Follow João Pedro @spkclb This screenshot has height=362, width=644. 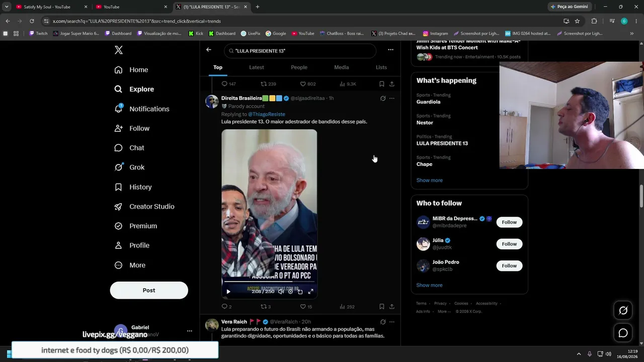(509, 265)
